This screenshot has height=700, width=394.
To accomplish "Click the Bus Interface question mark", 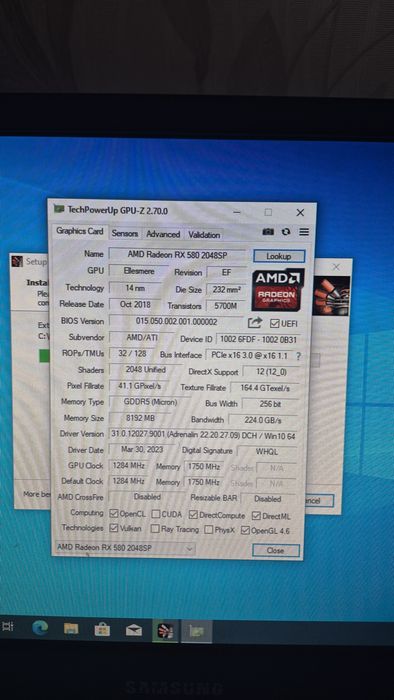I will pyautogui.click(x=298, y=356).
